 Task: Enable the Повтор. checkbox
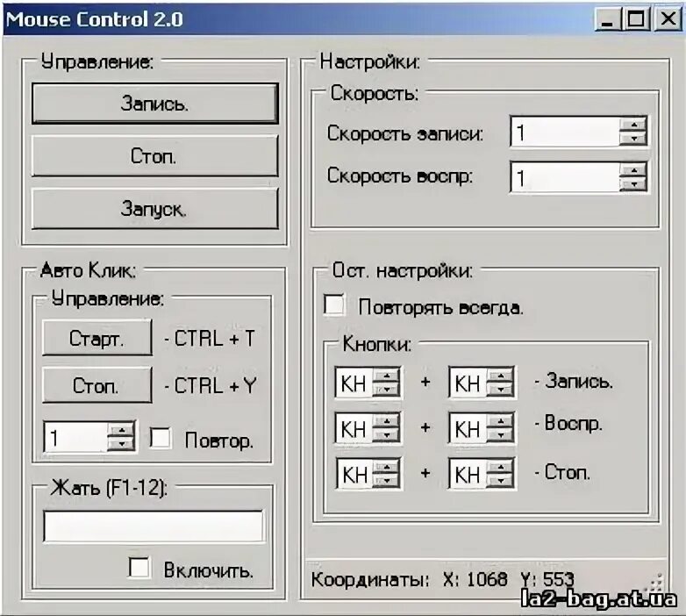[x=161, y=438]
